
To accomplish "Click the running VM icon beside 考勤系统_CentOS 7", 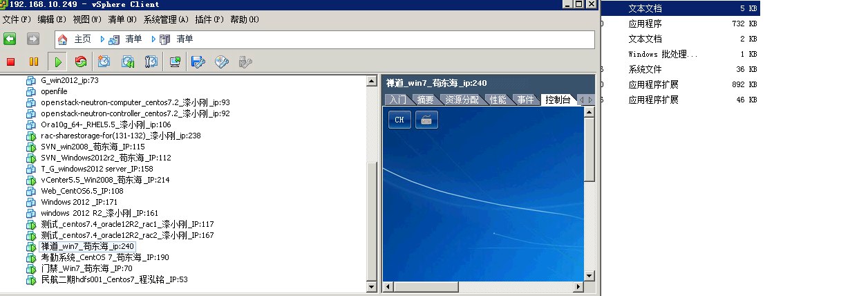I will [30, 257].
